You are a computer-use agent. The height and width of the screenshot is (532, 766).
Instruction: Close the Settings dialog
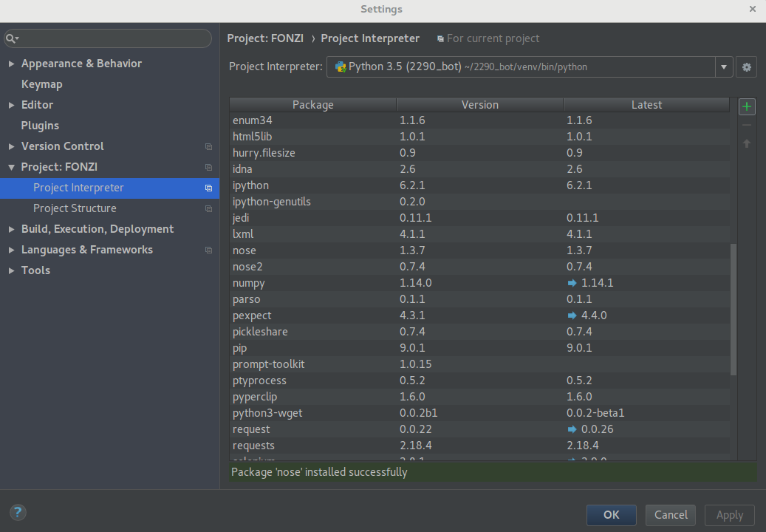(x=752, y=9)
